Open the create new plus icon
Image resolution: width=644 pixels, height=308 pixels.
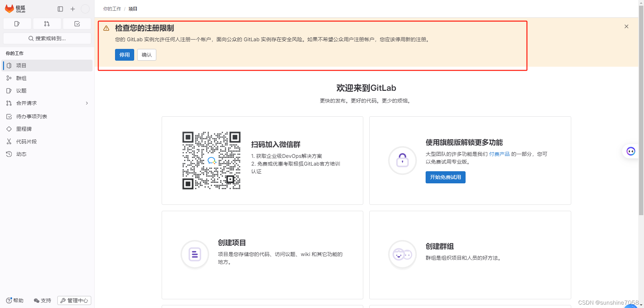72,9
